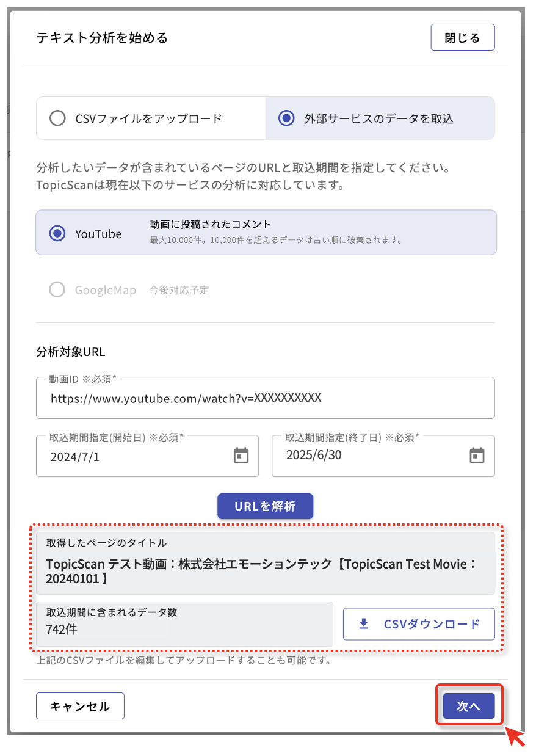
Task: Click the 動画に投稿されたコメント description in YouTube card
Action: point(211,225)
